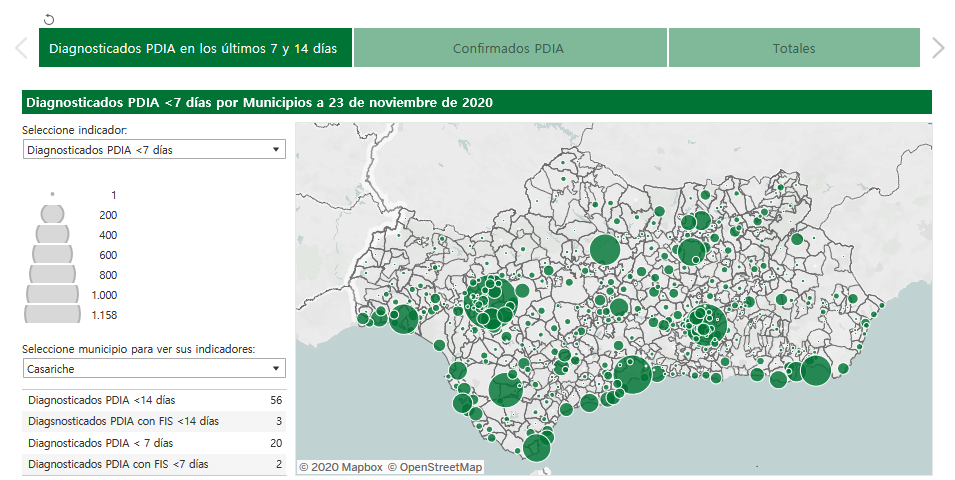Click the large bubble at the map's southeast coast
The height and width of the screenshot is (480, 955).
pyautogui.click(x=815, y=370)
